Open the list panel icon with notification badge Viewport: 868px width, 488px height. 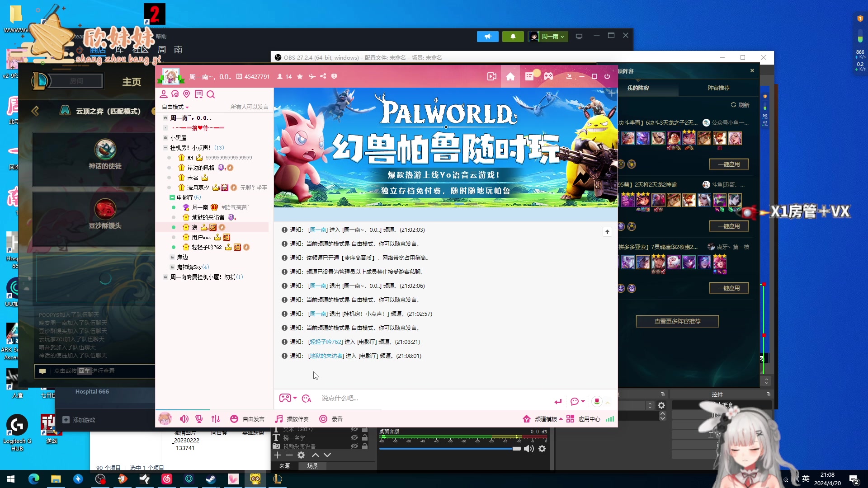click(529, 76)
